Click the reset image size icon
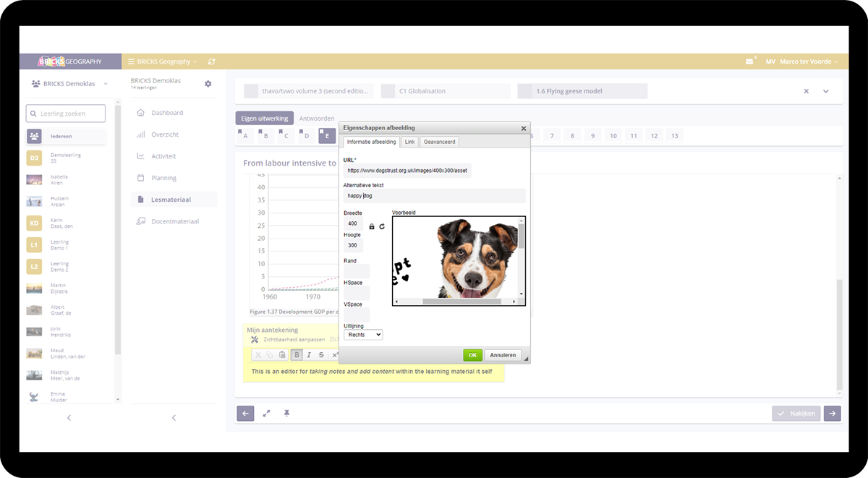868x478 pixels. (382, 226)
